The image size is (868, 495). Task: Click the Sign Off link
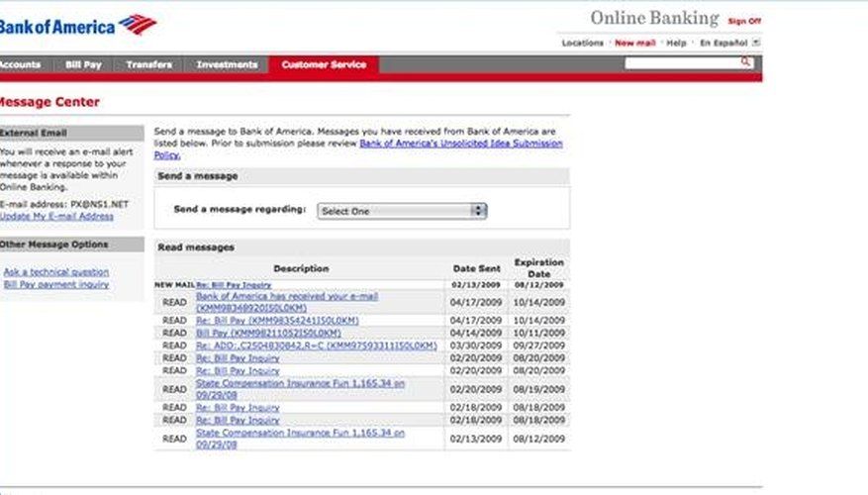click(744, 21)
